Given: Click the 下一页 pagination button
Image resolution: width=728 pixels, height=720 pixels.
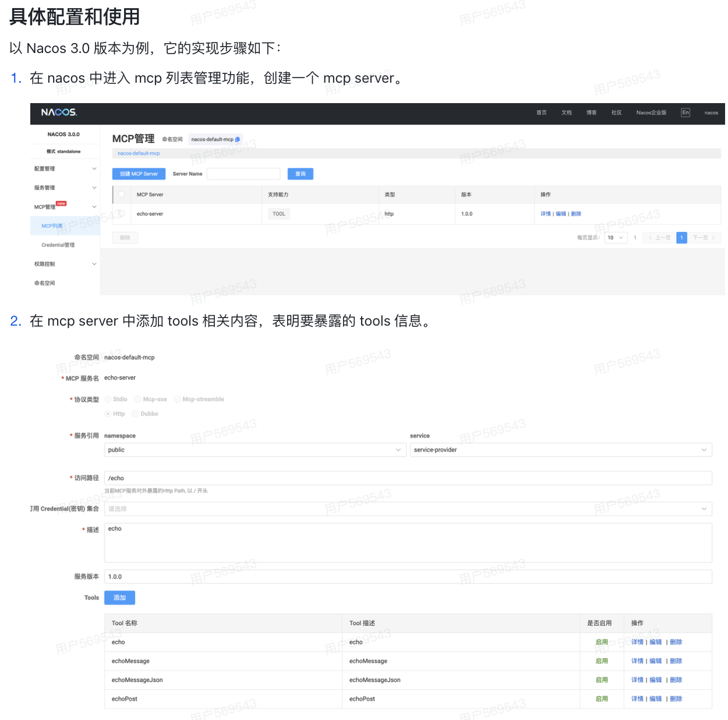Looking at the screenshot, I should click(705, 238).
